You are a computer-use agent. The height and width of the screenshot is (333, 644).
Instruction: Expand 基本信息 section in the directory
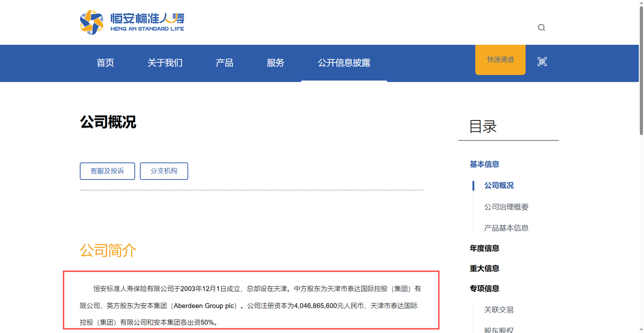tap(484, 164)
